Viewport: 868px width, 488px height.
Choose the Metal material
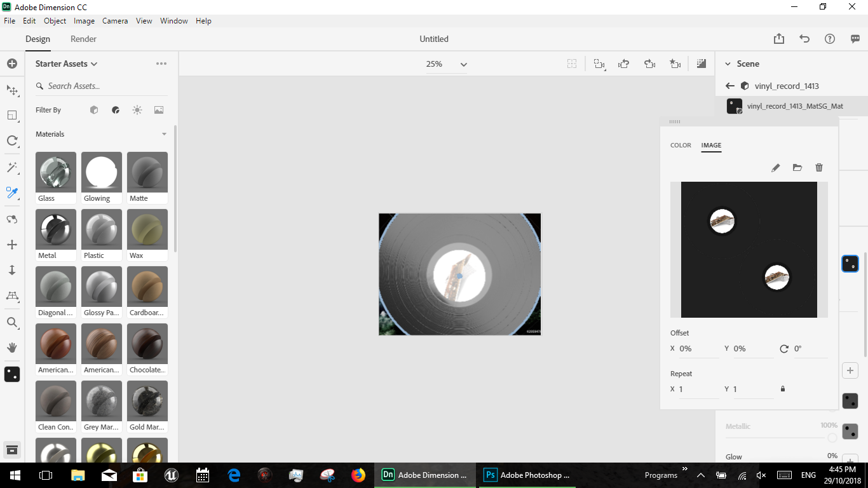point(56,235)
